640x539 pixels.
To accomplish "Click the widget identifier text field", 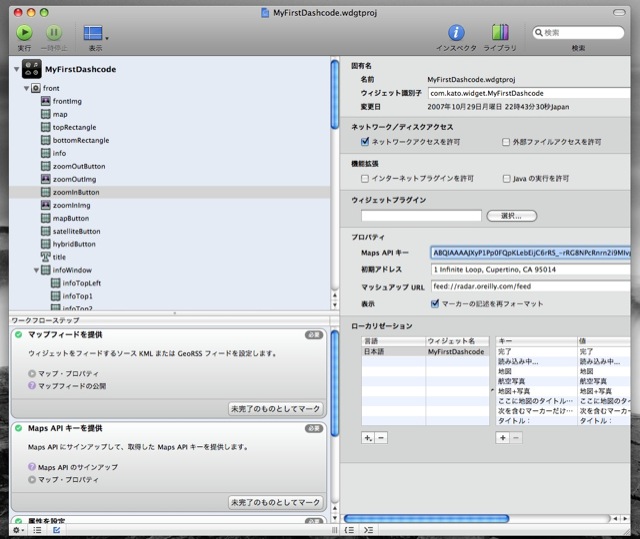I will (529, 93).
